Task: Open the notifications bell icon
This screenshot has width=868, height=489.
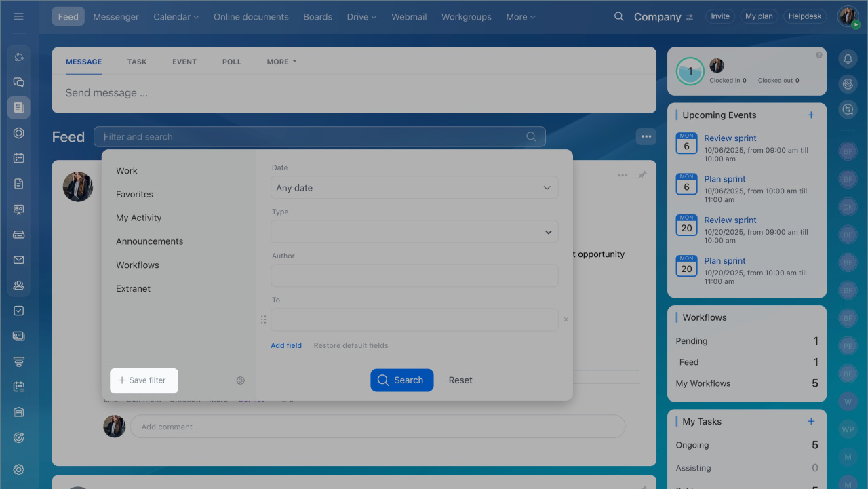Action: [x=848, y=59]
